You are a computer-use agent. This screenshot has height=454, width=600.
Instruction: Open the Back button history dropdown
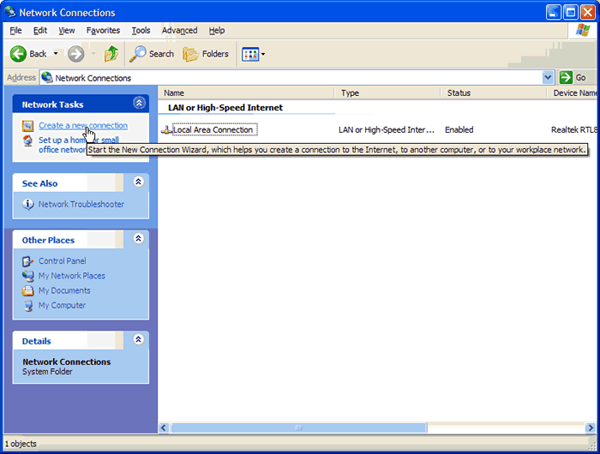pyautogui.click(x=56, y=54)
